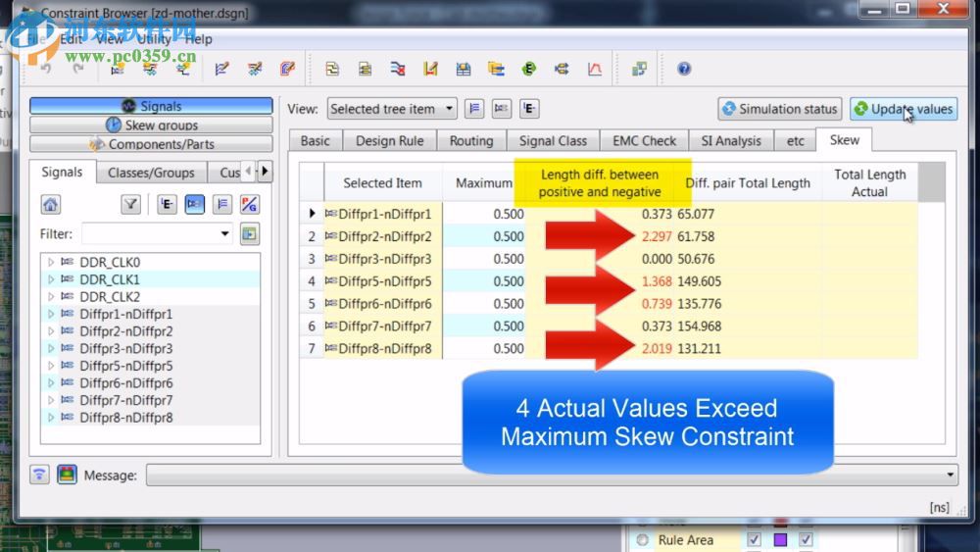
Task: Click the Home icon in Signals panel
Action: click(51, 204)
